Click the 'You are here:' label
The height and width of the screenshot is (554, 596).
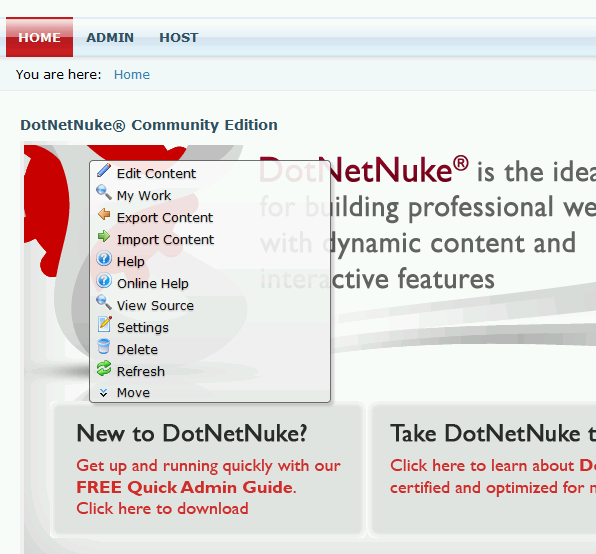click(59, 74)
